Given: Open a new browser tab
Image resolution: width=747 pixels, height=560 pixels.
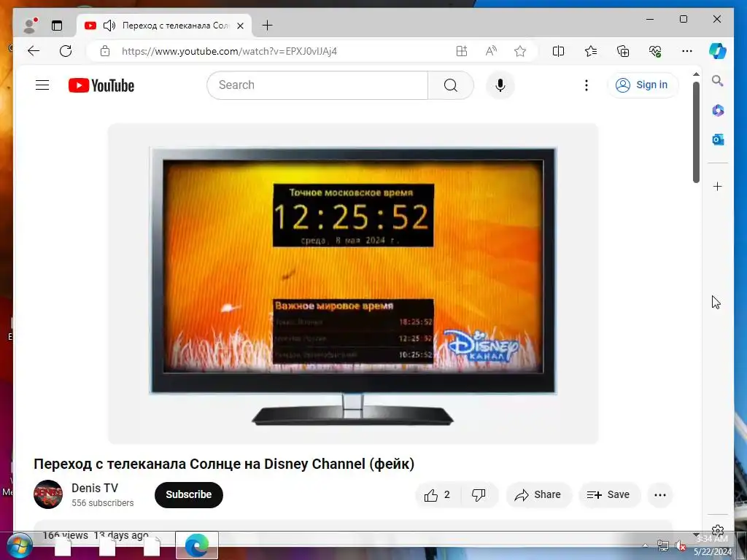Looking at the screenshot, I should [x=267, y=26].
